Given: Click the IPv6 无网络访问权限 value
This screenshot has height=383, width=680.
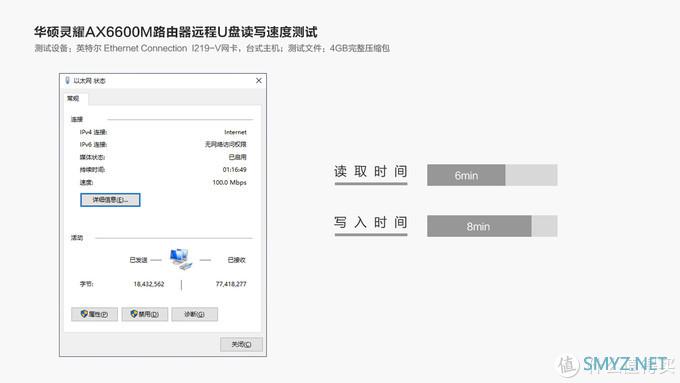Looking at the screenshot, I should tap(226, 144).
